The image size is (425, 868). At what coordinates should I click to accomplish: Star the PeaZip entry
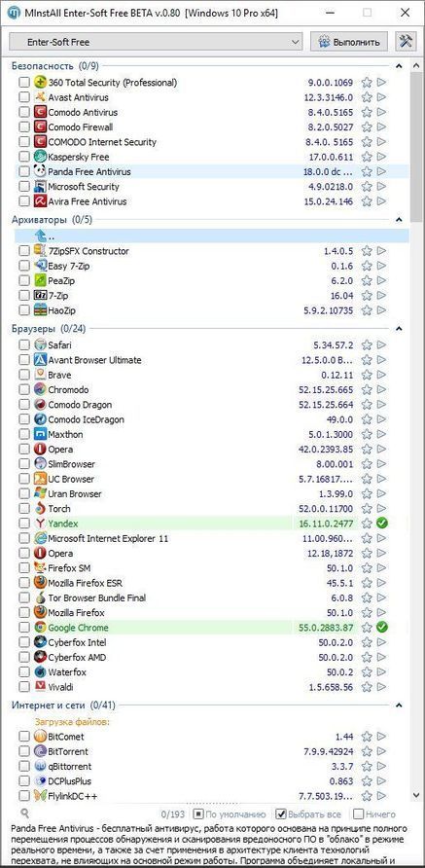tap(367, 280)
